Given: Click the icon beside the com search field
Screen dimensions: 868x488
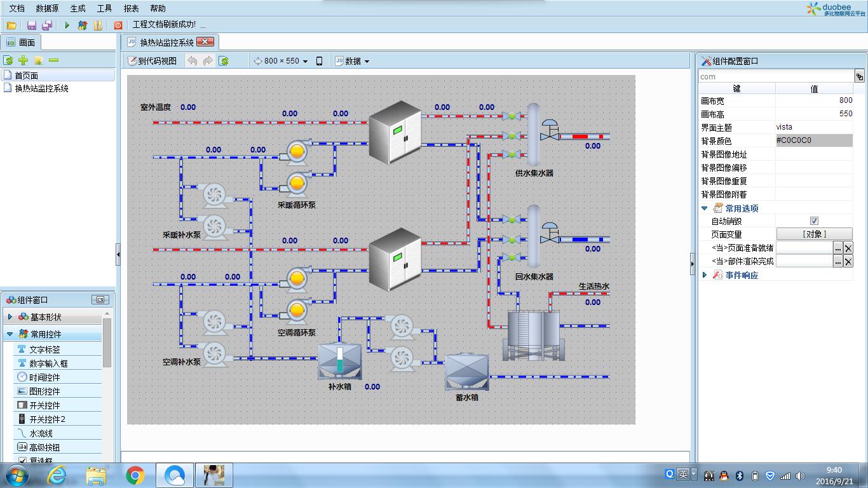Looking at the screenshot, I should point(859,76).
